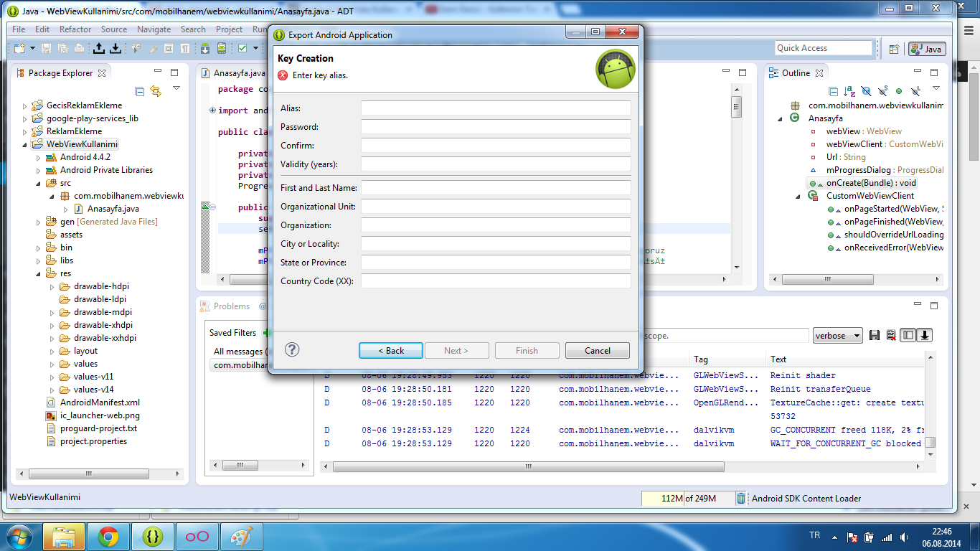Open the Android Virtual Device Manager icon
980x551 pixels.
[x=222, y=48]
